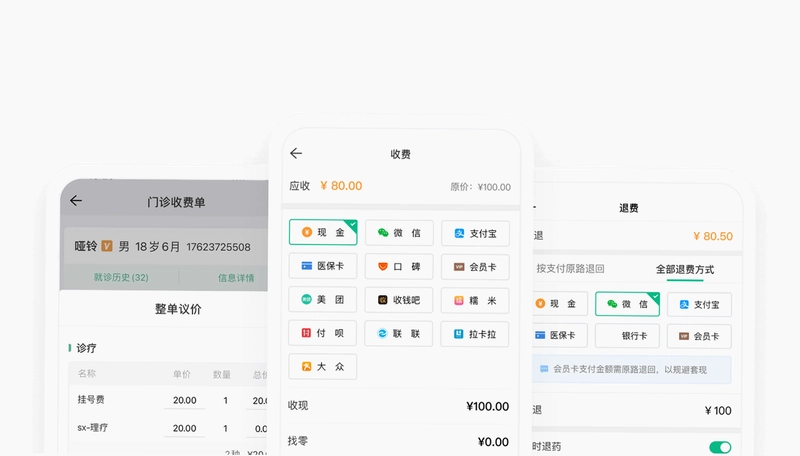The height and width of the screenshot is (456, 800).
Task: Click the VIP card icon in 退费
Action: pos(684,336)
